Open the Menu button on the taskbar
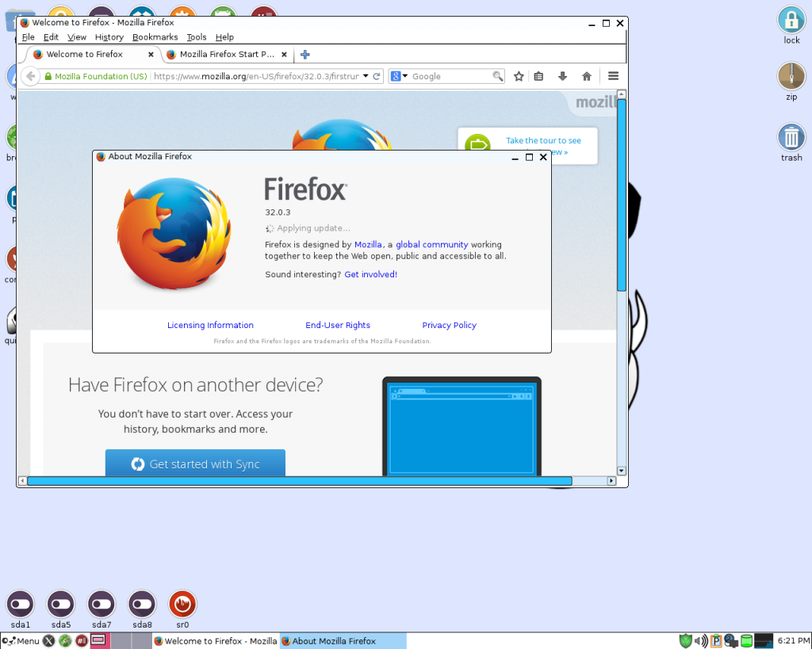The width and height of the screenshot is (812, 649). click(21, 641)
